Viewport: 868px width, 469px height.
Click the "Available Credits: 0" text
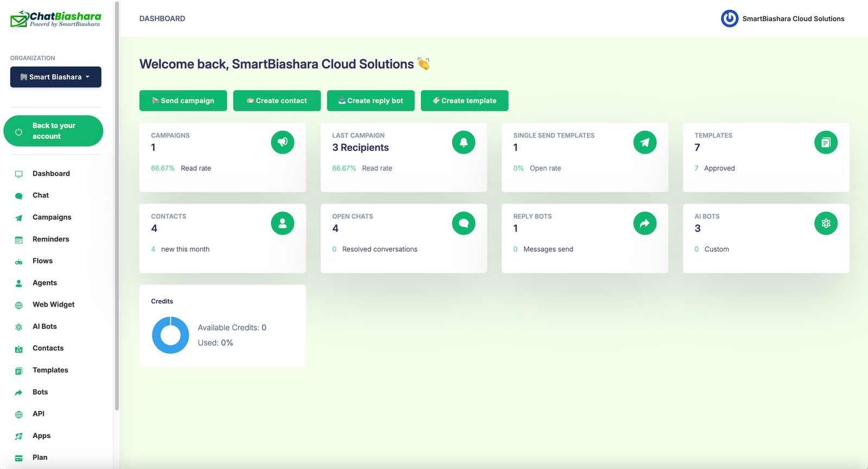232,328
